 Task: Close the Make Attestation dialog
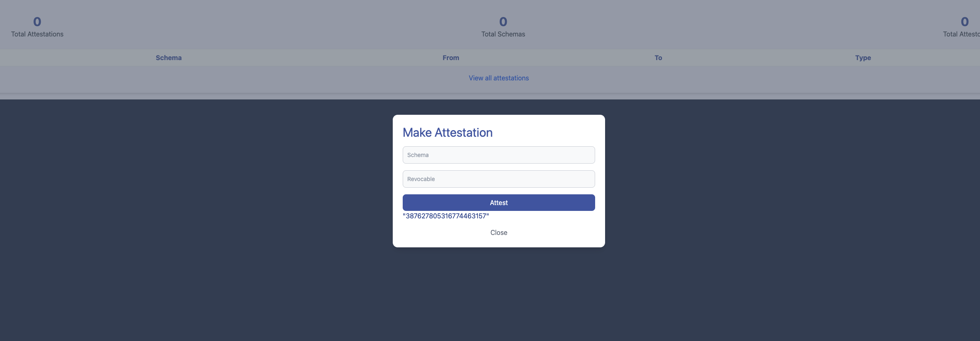[x=499, y=232]
